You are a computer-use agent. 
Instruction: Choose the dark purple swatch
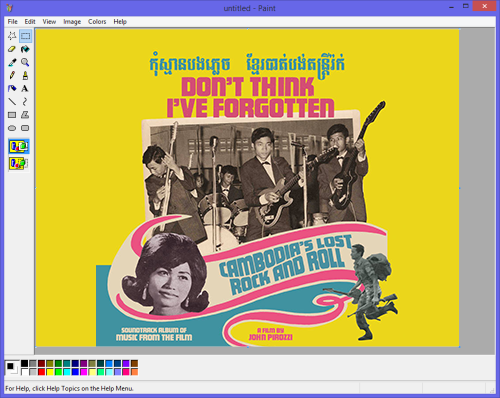click(x=84, y=363)
